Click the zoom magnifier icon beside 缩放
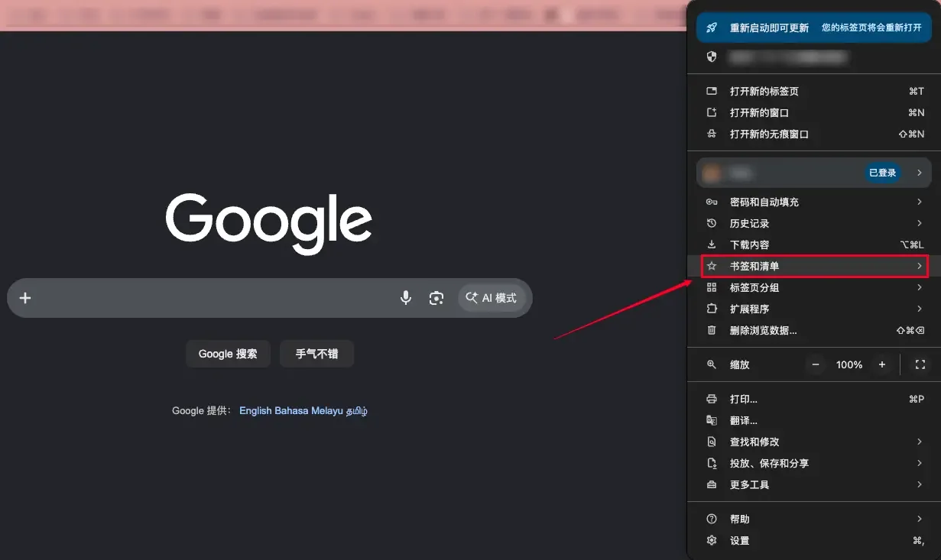 (x=712, y=364)
